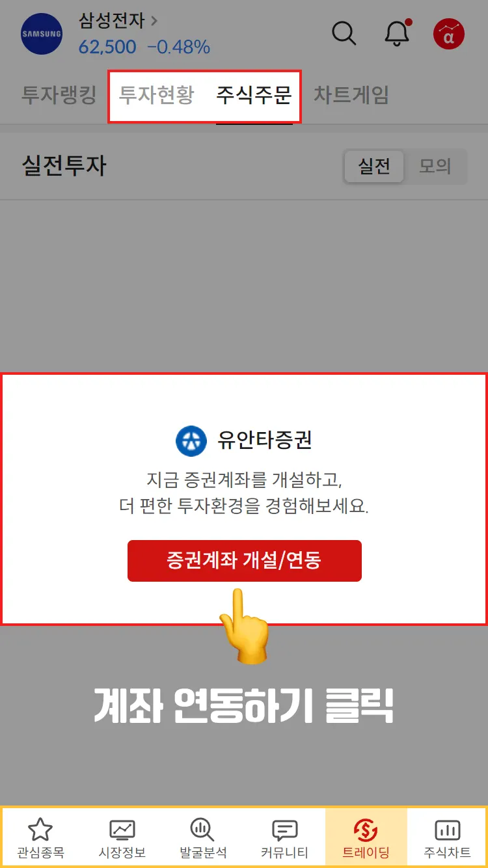Tap the 62,500 stock price text

pyautogui.click(x=107, y=47)
